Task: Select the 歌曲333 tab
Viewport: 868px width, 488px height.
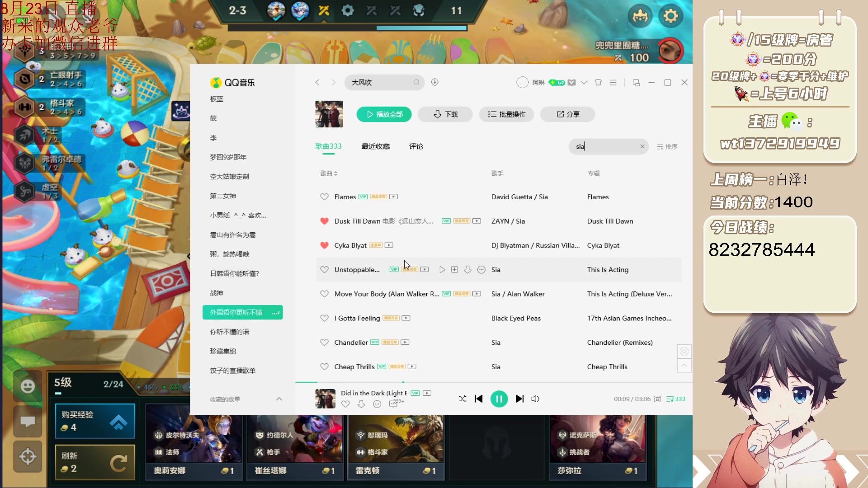Action: click(x=328, y=146)
